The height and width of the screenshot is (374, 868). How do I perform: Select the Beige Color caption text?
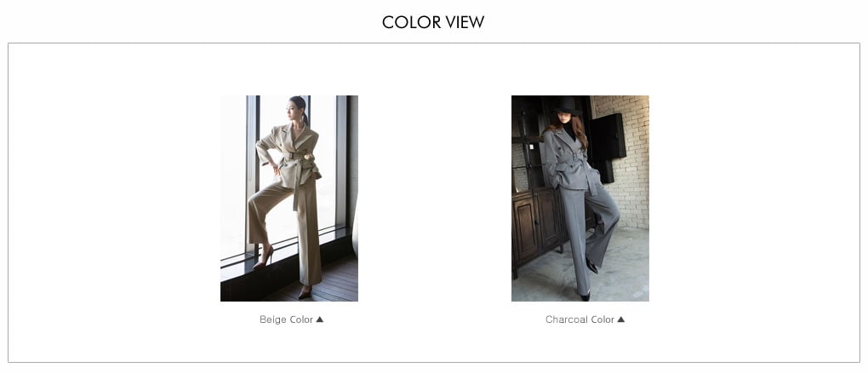tap(286, 319)
